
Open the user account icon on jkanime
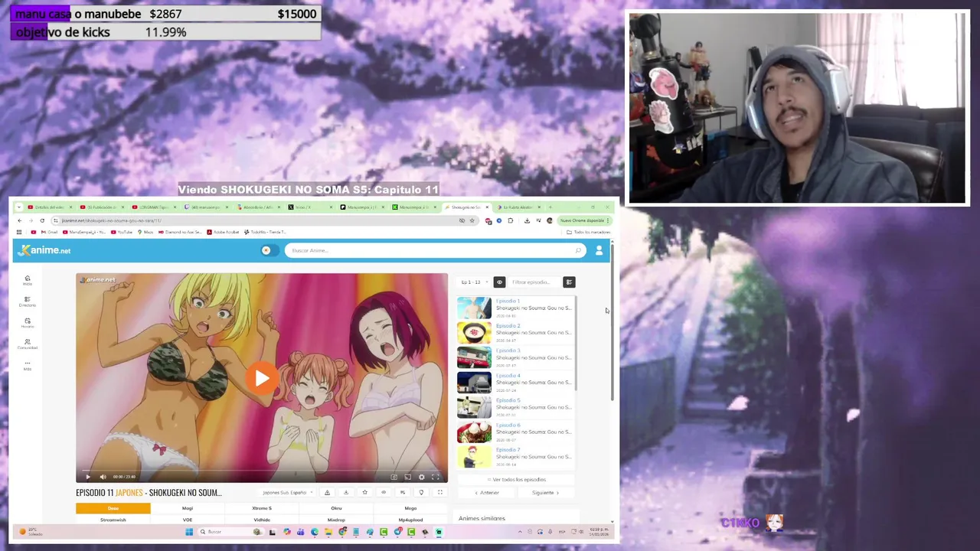click(599, 250)
